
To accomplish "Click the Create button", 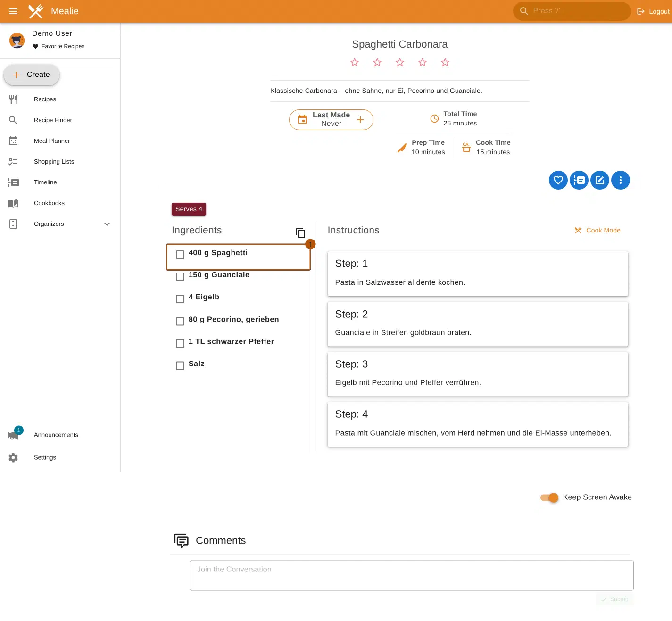I will pyautogui.click(x=32, y=75).
